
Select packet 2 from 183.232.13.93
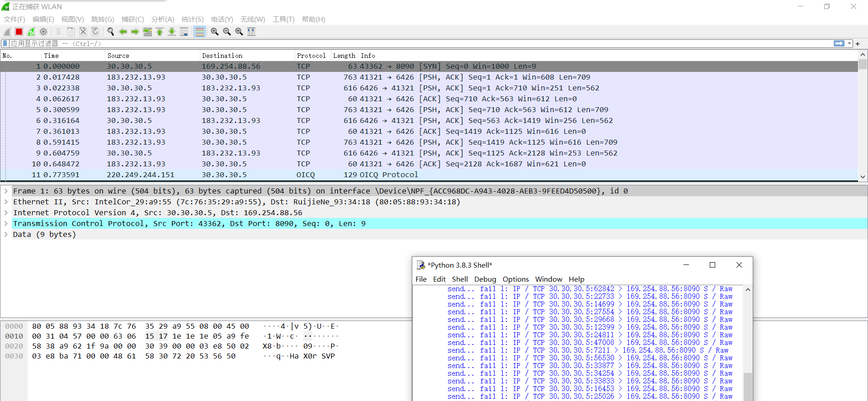tap(429, 77)
